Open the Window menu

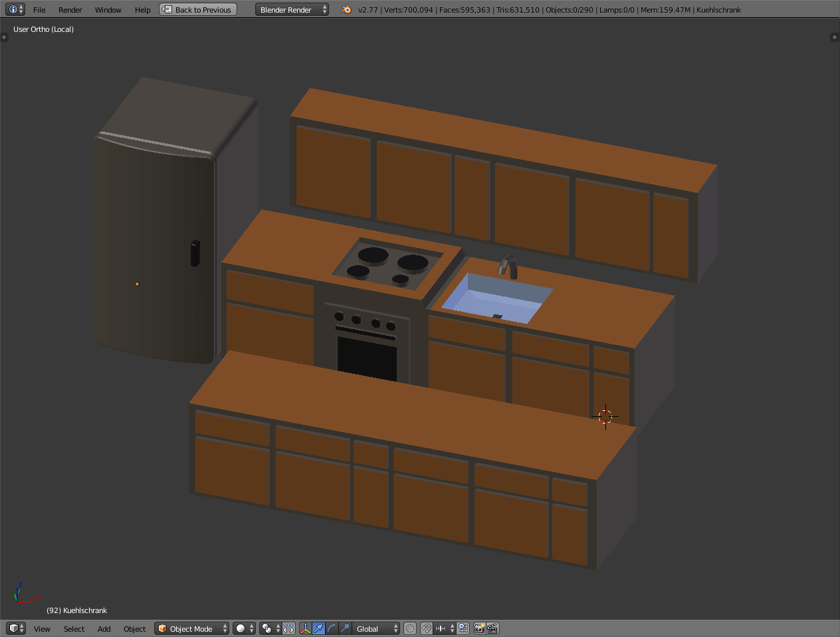(108, 10)
